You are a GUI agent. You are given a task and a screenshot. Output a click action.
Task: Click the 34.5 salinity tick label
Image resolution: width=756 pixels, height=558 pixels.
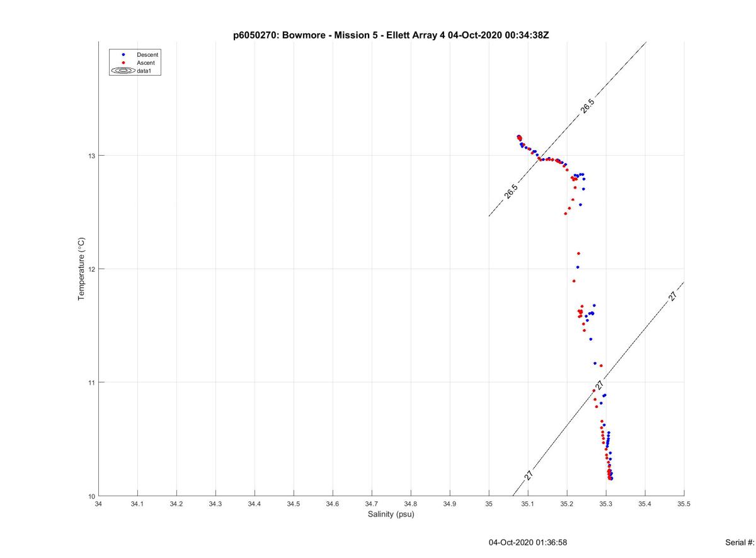pyautogui.click(x=294, y=504)
